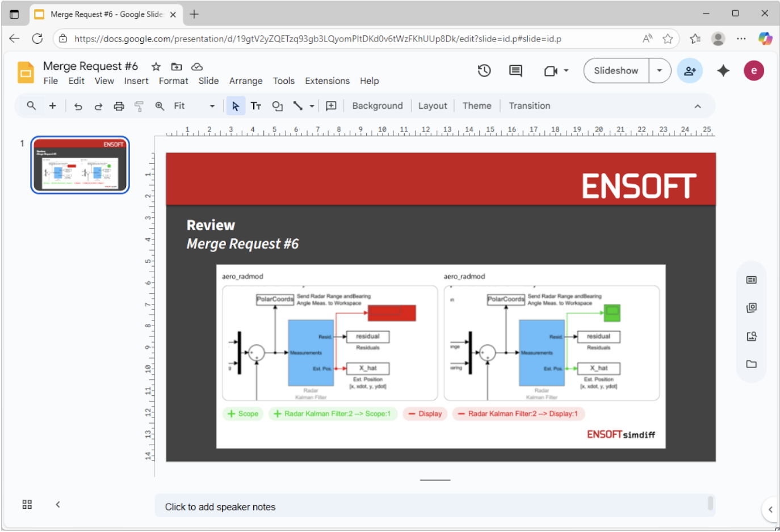Image resolution: width=780 pixels, height=532 pixels.
Task: Check cloud save status icon
Action: (197, 67)
